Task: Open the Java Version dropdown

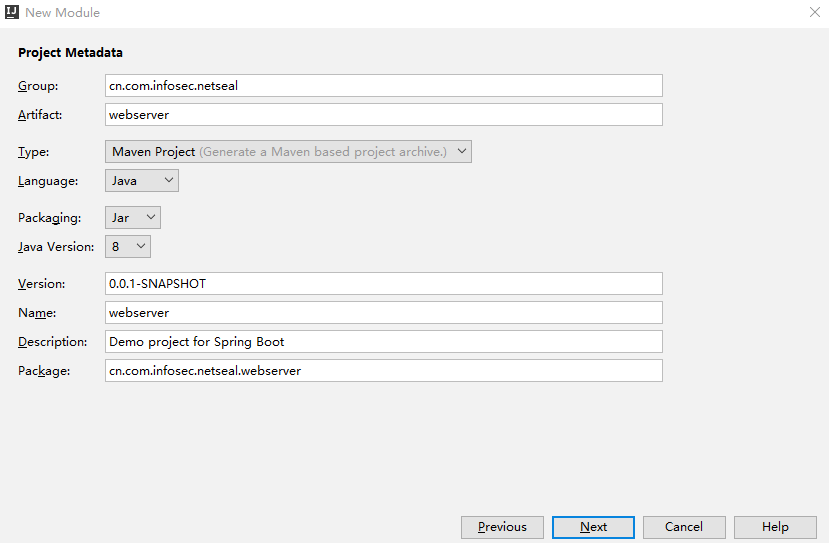Action: [x=128, y=247]
